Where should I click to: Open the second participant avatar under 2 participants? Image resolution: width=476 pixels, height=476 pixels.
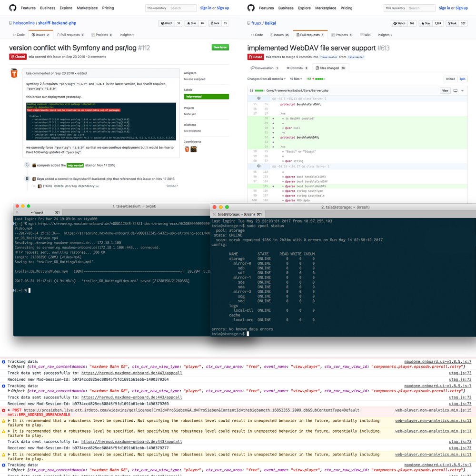[x=193, y=149]
